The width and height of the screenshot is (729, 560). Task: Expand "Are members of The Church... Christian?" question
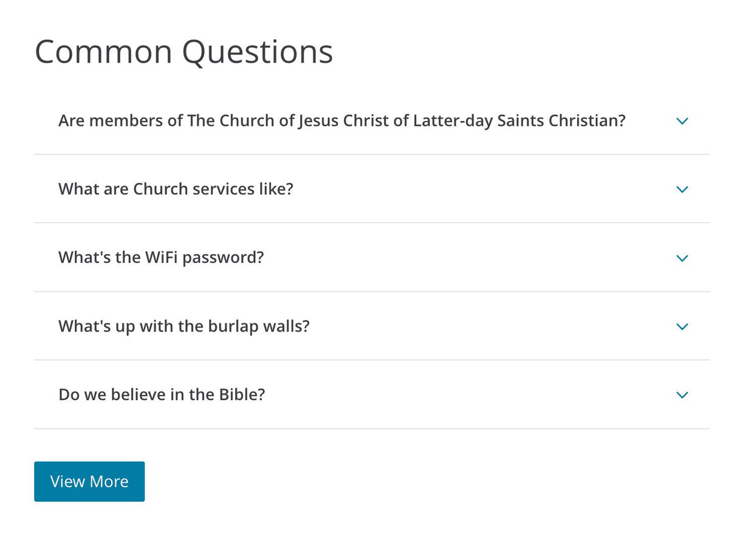(341, 121)
